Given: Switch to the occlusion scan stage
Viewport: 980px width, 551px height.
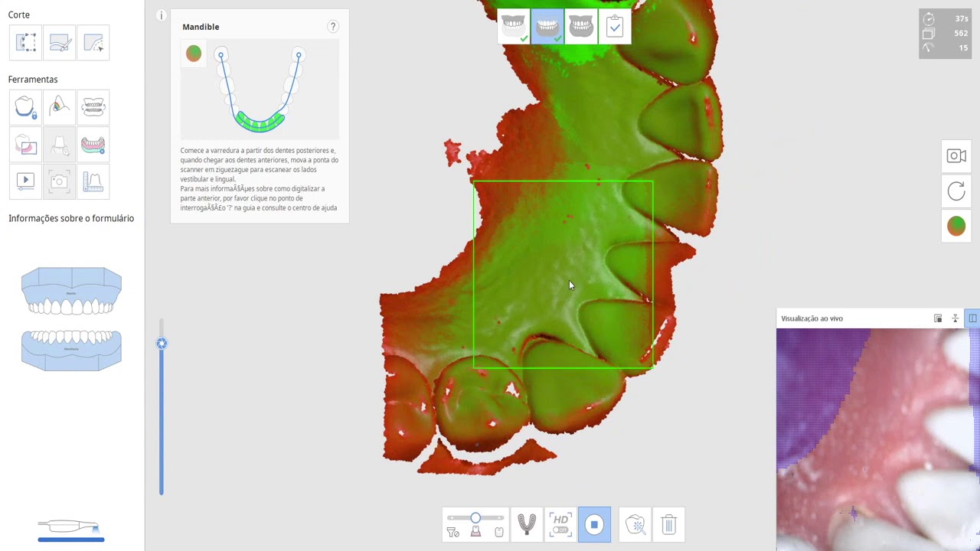Looking at the screenshot, I should [x=581, y=28].
